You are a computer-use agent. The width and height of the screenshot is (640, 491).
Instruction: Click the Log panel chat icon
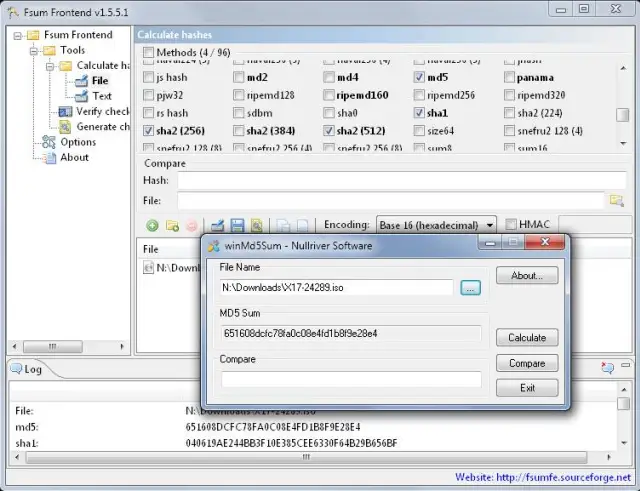pyautogui.click(x=607, y=368)
